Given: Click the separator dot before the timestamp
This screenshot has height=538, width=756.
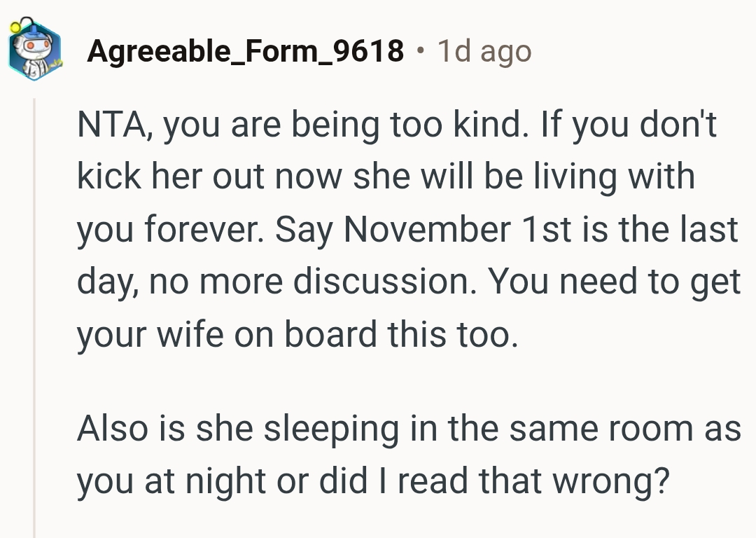Looking at the screenshot, I should click(419, 51).
